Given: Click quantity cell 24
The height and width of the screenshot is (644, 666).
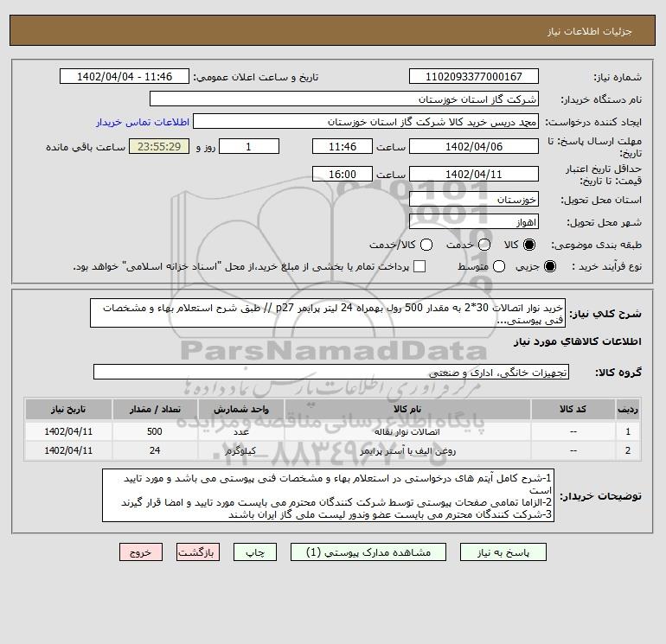Looking at the screenshot, I should pos(155,451).
